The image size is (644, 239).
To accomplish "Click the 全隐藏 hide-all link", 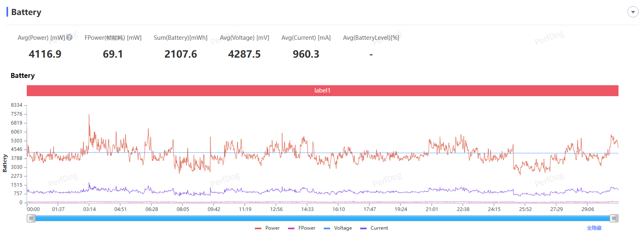I will 594,228.
